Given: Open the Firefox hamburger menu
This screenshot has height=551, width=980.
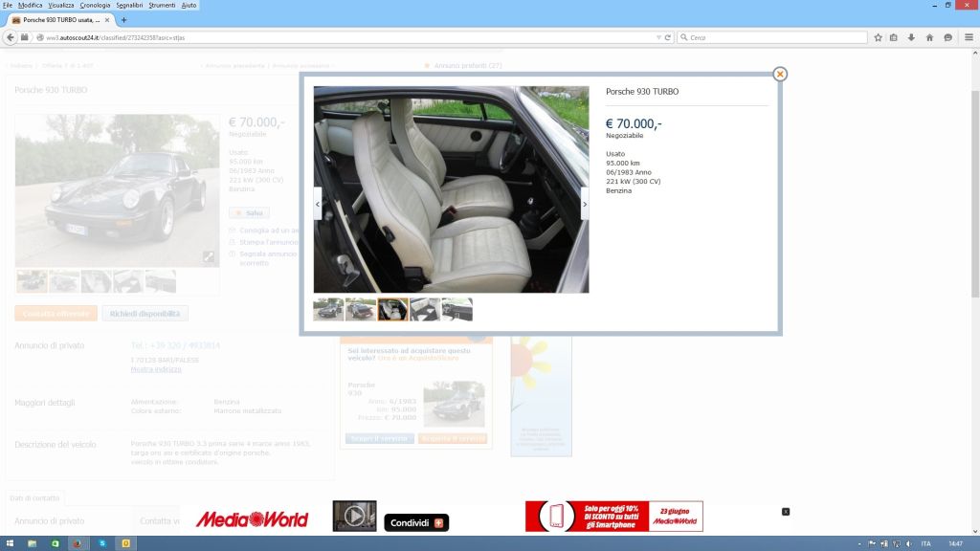Looking at the screenshot, I should [969, 37].
